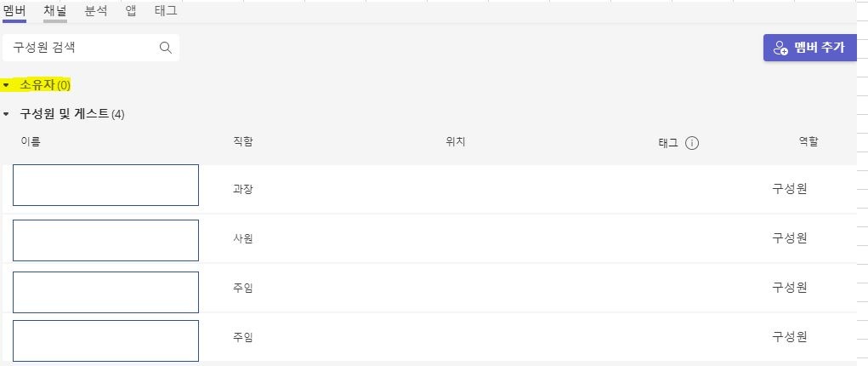Switch to the 채널 tab
868x366 pixels.
55,11
